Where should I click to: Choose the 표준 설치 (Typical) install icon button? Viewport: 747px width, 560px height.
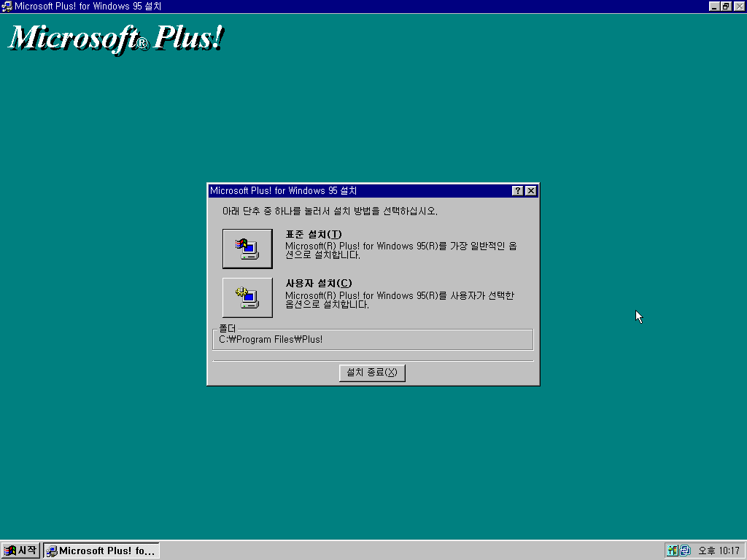click(x=247, y=249)
